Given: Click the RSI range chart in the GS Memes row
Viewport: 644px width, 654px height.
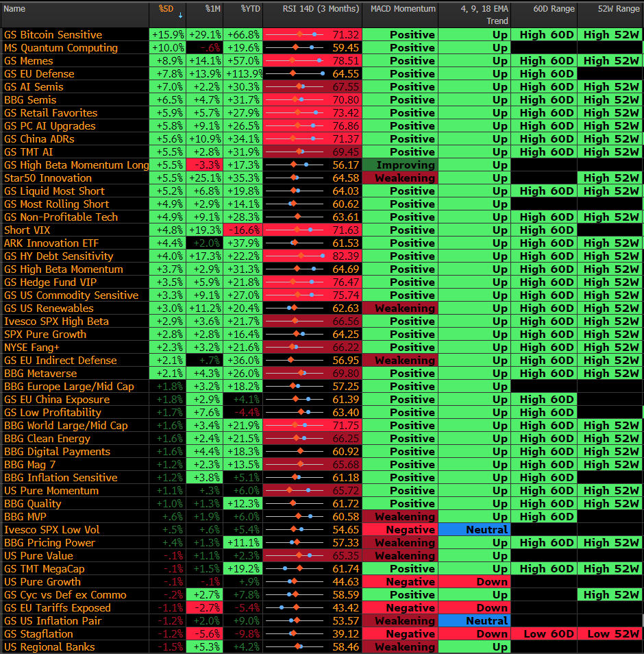Looking at the screenshot, I should [295, 61].
